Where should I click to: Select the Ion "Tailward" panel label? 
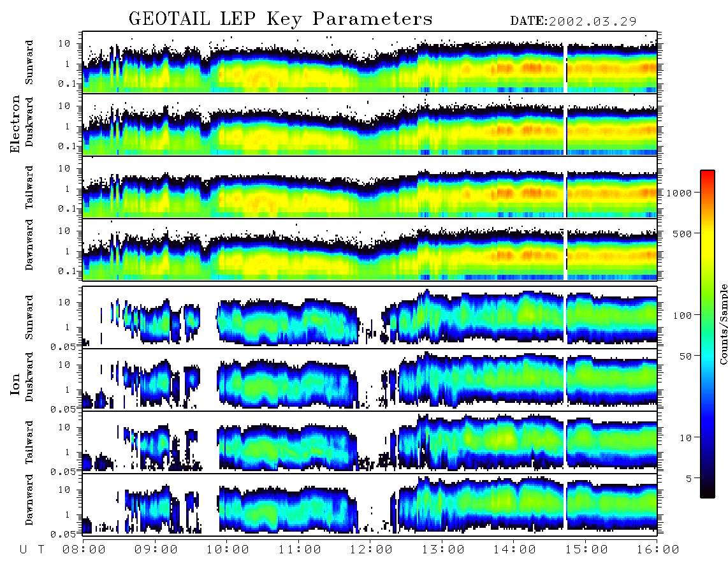point(29,442)
